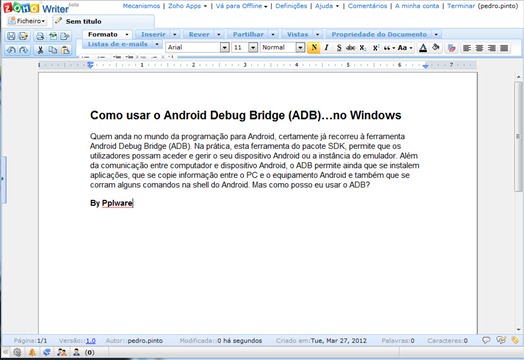Toggle underline (S) formatting
524x360 pixels.
coord(339,48)
